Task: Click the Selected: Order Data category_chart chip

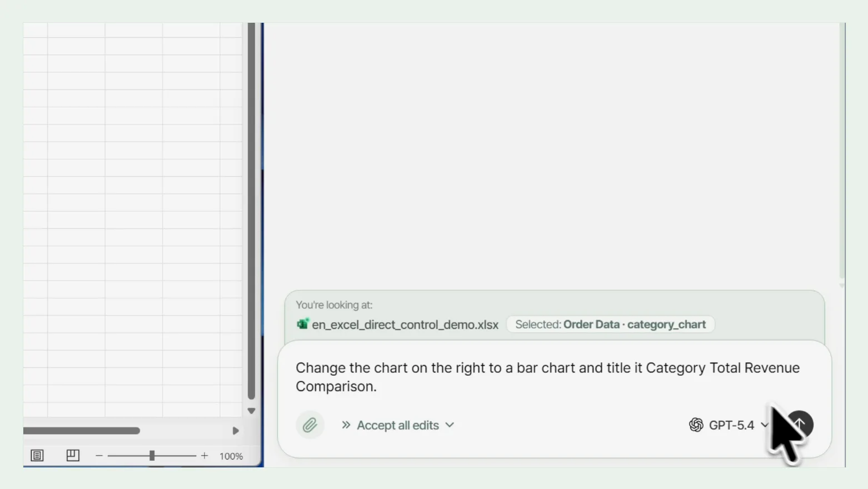Action: pos(610,325)
